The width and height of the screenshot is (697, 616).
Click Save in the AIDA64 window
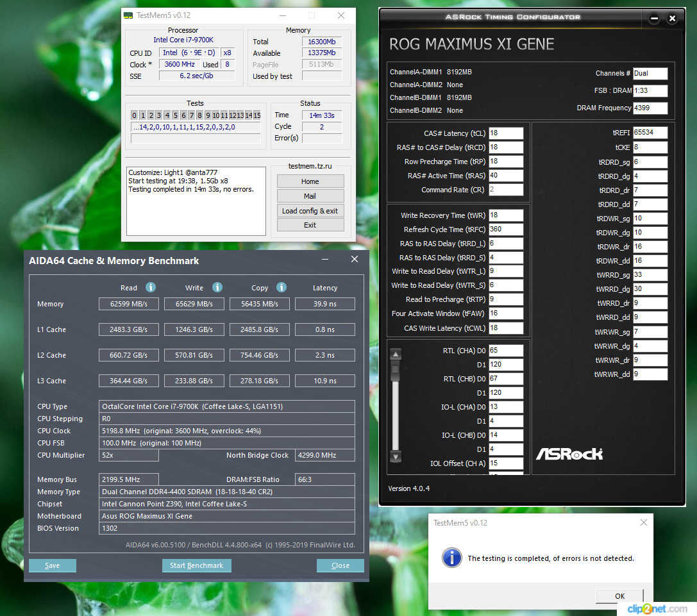pos(53,565)
